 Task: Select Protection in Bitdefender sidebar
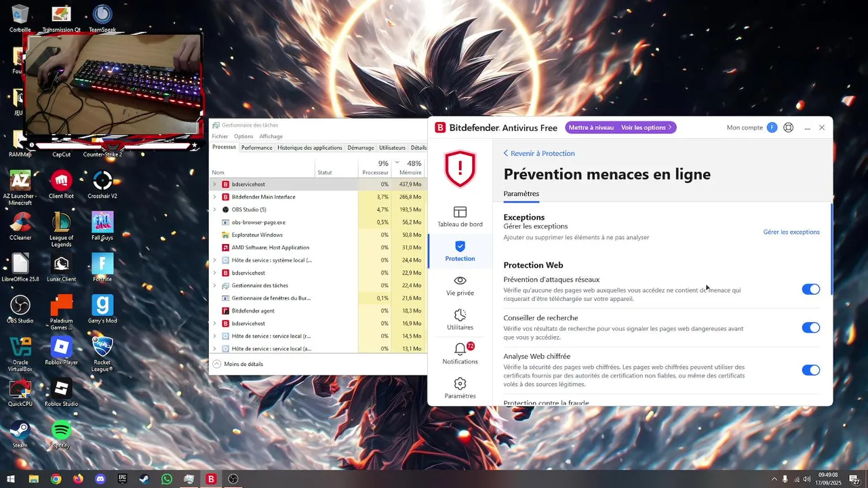[460, 251]
